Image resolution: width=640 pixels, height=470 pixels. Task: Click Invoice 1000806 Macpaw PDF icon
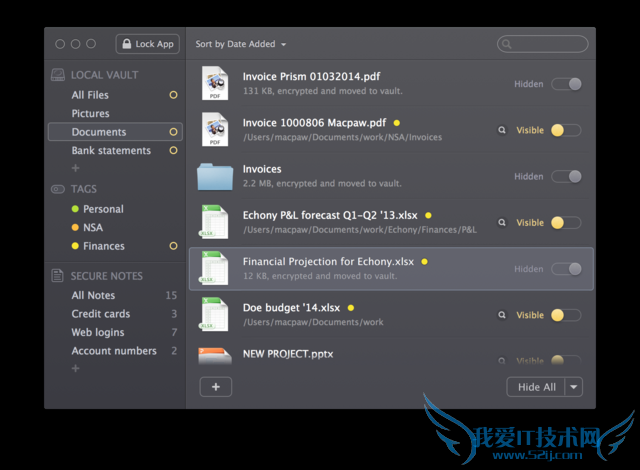coord(215,129)
